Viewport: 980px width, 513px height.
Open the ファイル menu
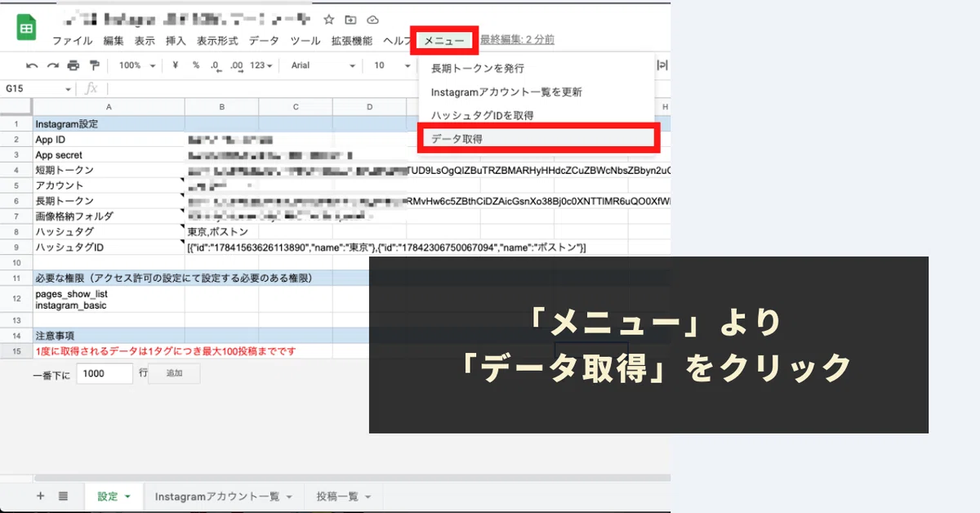73,40
